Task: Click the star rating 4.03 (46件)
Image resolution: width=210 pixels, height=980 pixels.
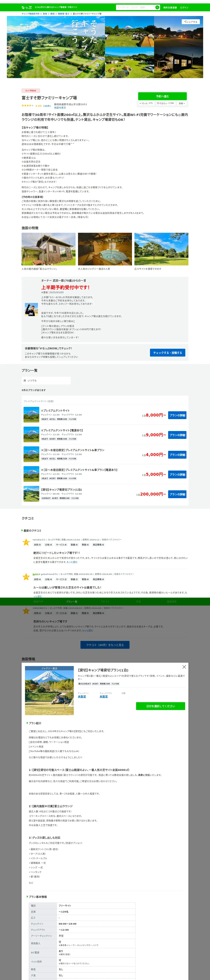Action: pyautogui.click(x=36, y=106)
